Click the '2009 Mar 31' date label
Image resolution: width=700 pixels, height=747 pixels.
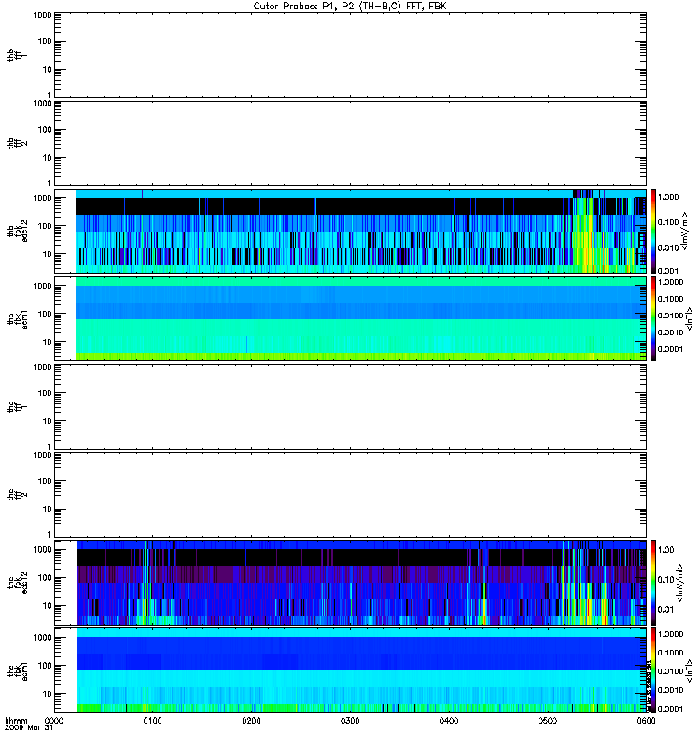tap(29, 728)
